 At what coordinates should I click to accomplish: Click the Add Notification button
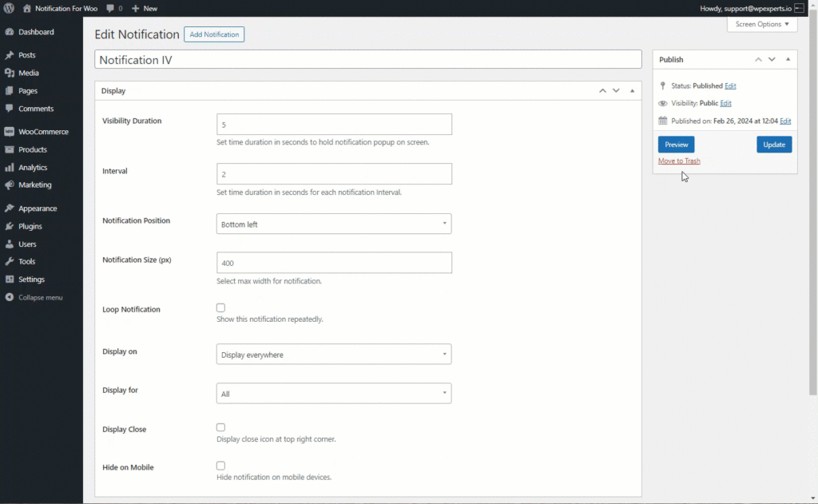(214, 34)
